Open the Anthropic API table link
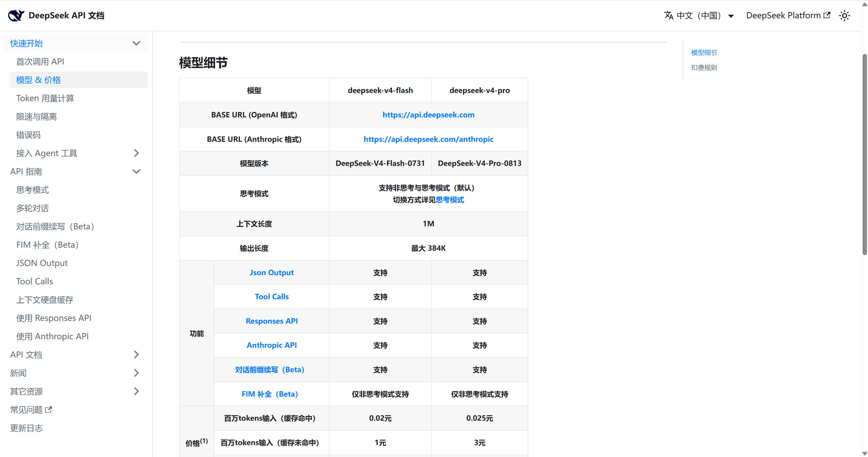The height and width of the screenshot is (457, 868). point(272,345)
